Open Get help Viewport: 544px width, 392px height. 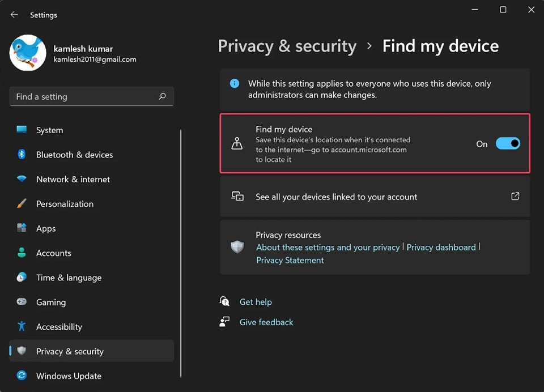pos(256,301)
